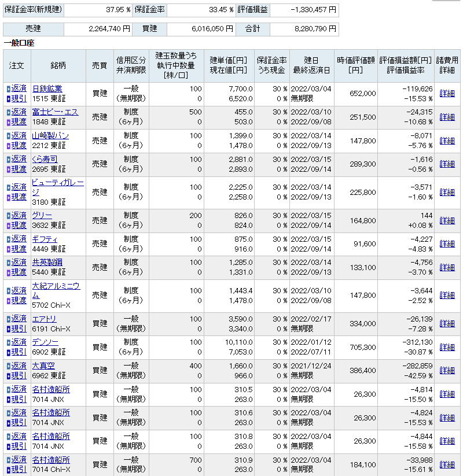Image resolution: width=463 pixels, height=476 pixels.
Task: Open the デンソー stock name link
Action: pyautogui.click(x=45, y=342)
